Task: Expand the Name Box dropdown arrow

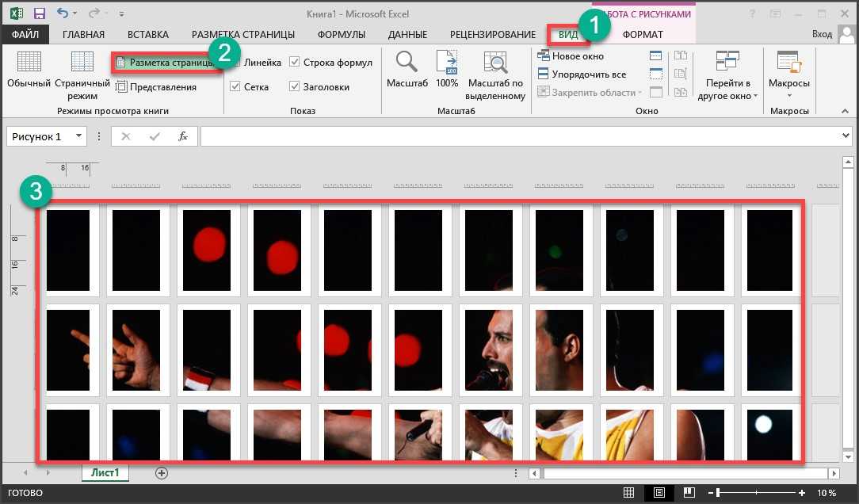Action: 78,136
